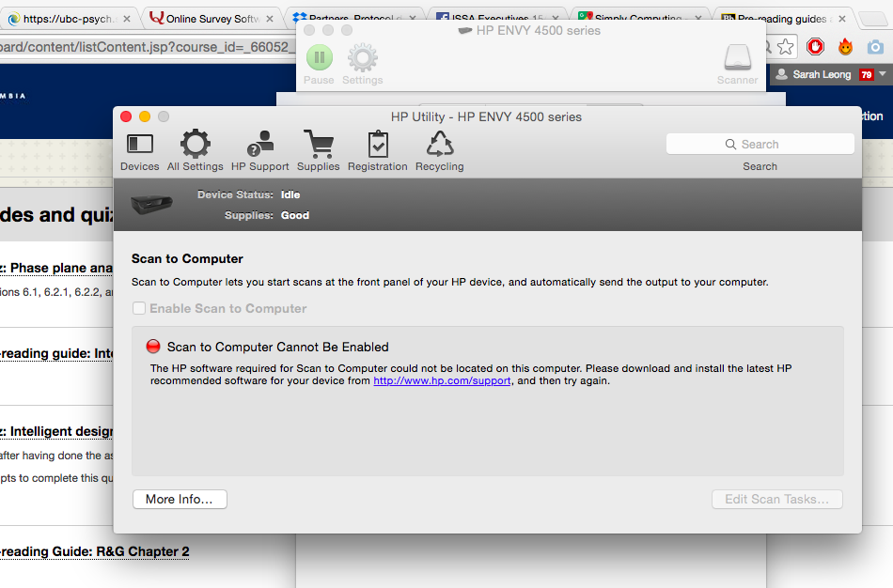Open the Intelligent design quiz link

pos(56,431)
